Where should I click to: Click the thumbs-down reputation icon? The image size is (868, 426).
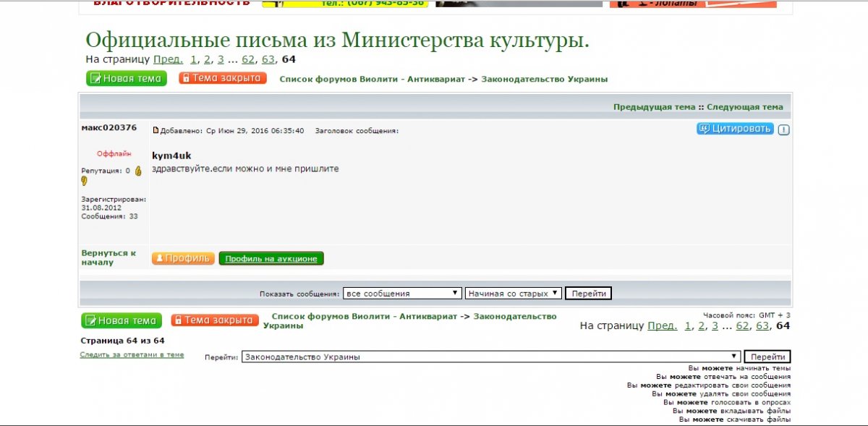[x=84, y=182]
